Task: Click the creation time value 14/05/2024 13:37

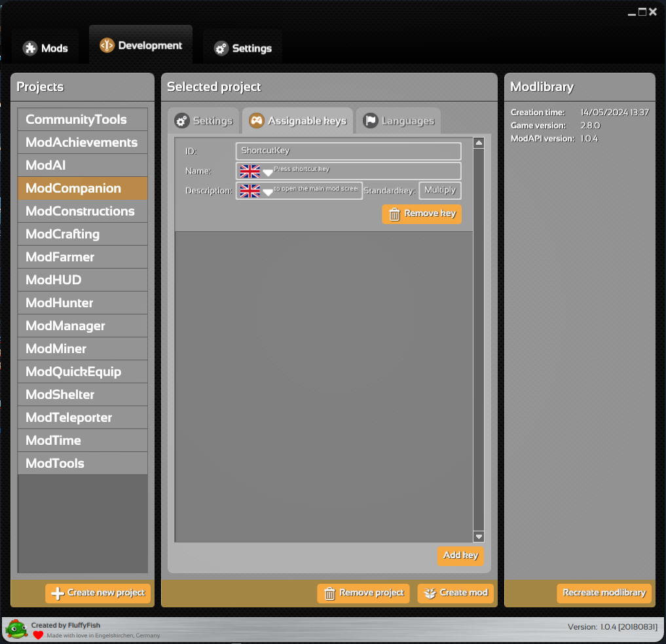Action: [x=615, y=113]
